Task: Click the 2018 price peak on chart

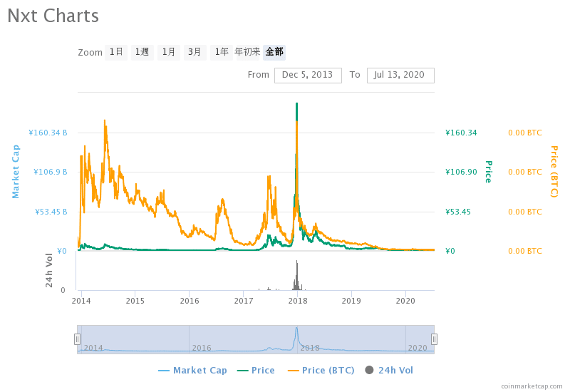Action: click(x=297, y=103)
